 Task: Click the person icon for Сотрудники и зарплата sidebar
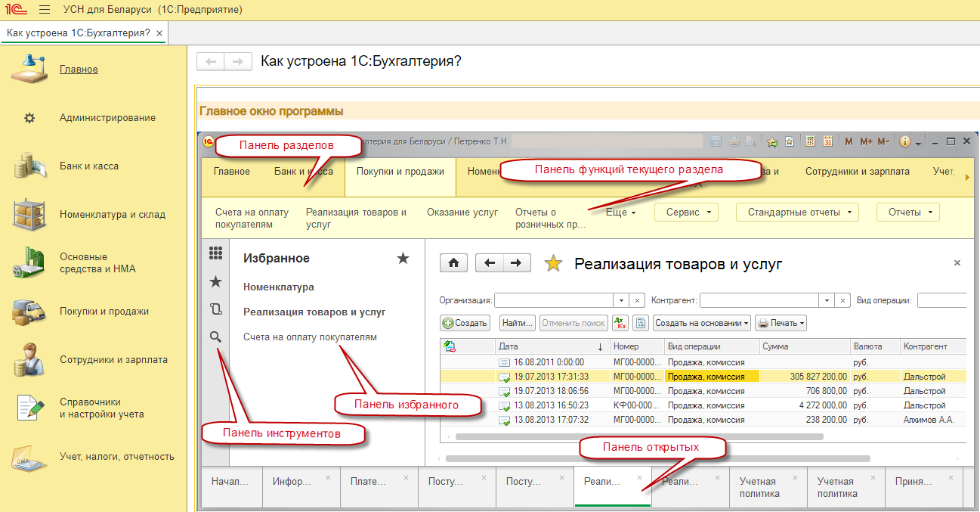click(x=29, y=359)
